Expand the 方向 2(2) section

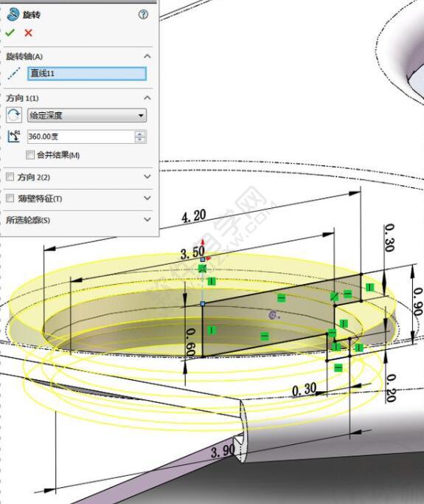click(147, 177)
